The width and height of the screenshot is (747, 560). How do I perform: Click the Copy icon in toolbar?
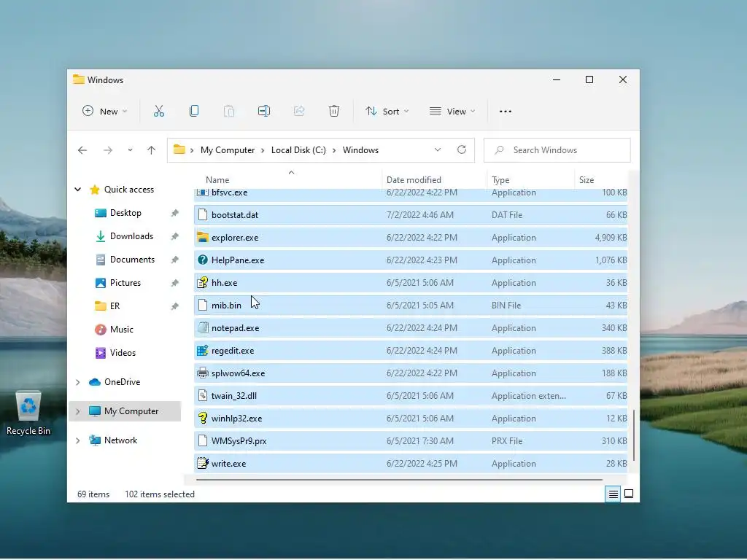(194, 112)
